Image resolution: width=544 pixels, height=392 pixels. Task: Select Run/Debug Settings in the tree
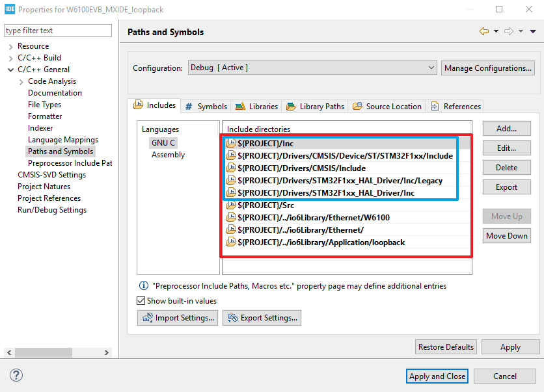point(52,210)
